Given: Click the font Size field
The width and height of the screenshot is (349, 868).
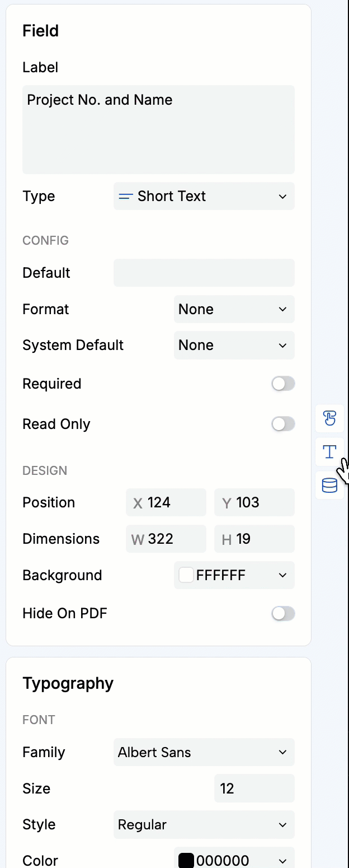Looking at the screenshot, I should (x=254, y=788).
